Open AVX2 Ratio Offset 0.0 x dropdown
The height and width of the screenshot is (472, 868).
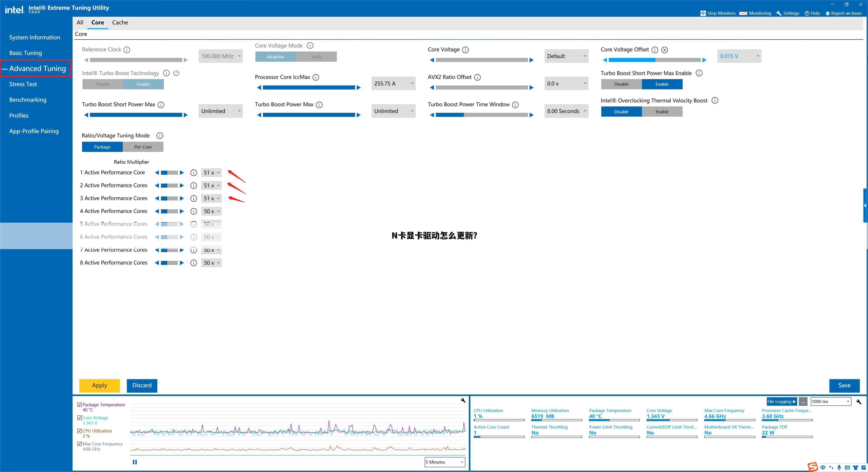(566, 84)
